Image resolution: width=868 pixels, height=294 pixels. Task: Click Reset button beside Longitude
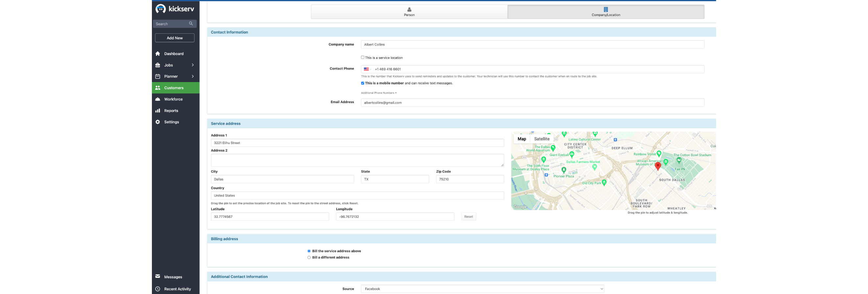(468, 217)
